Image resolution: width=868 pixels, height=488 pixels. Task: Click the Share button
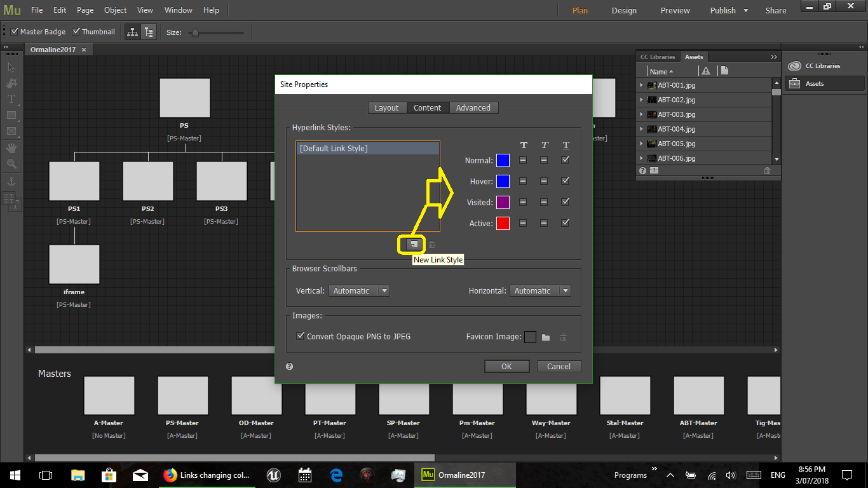click(x=776, y=11)
